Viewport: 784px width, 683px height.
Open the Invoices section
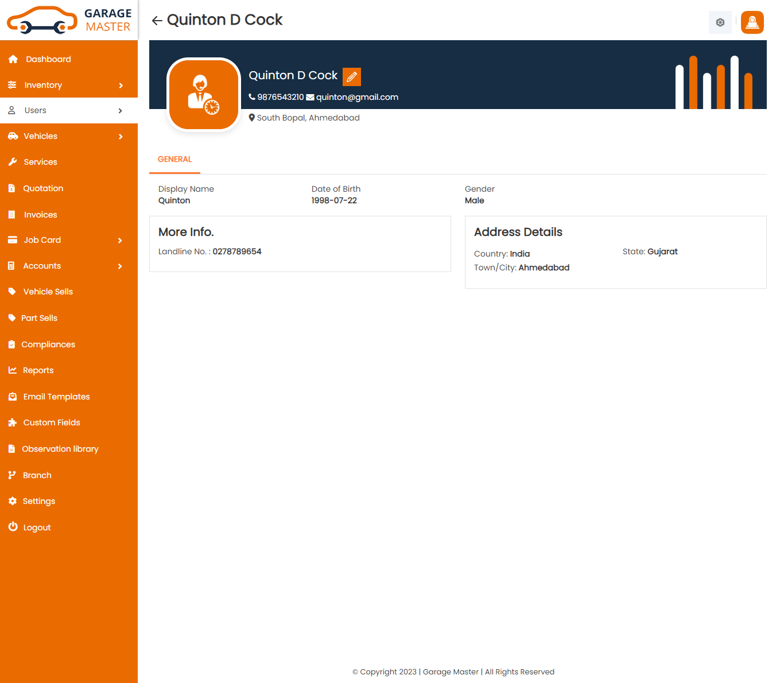(x=40, y=215)
